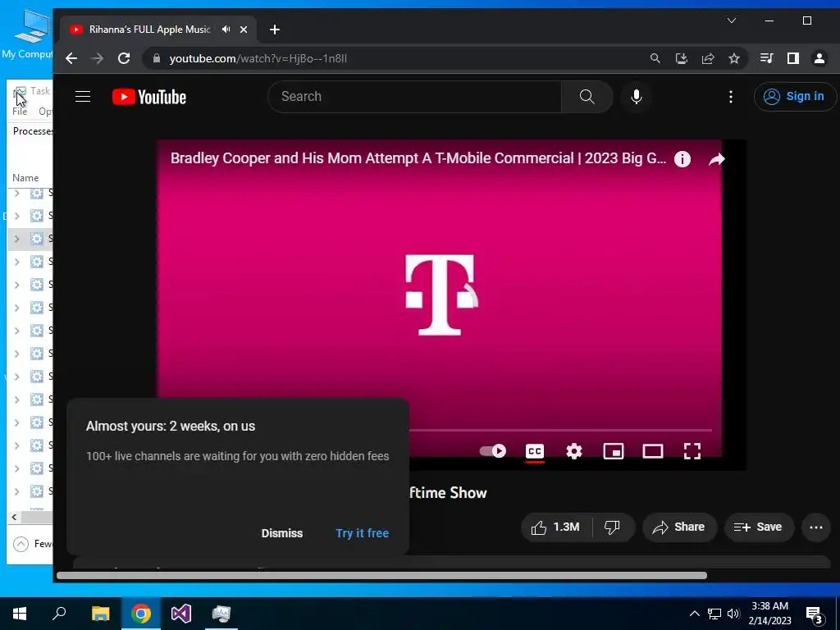Dismiss the YouTube TV promo
The height and width of the screenshot is (630, 840).
coord(282,533)
